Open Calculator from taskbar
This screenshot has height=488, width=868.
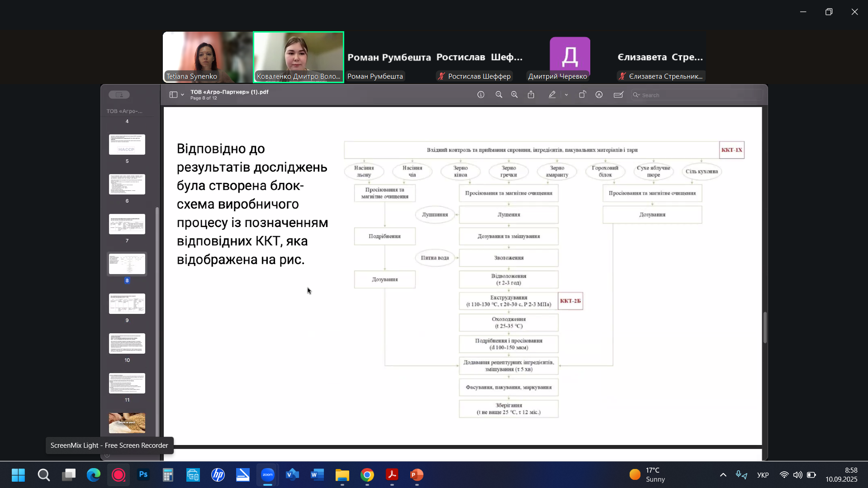tap(168, 475)
